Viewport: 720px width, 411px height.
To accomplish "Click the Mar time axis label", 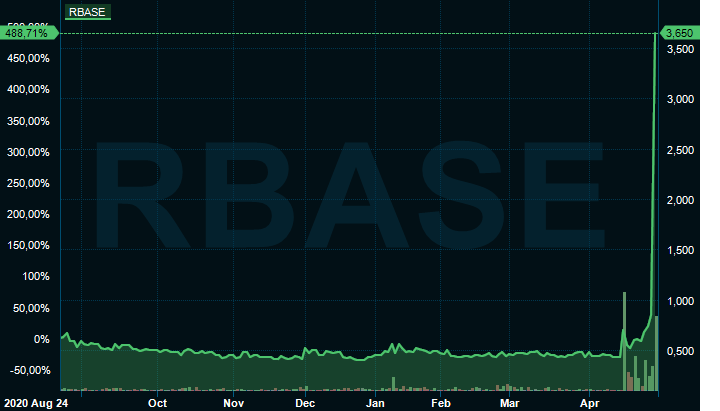I will coord(509,403).
